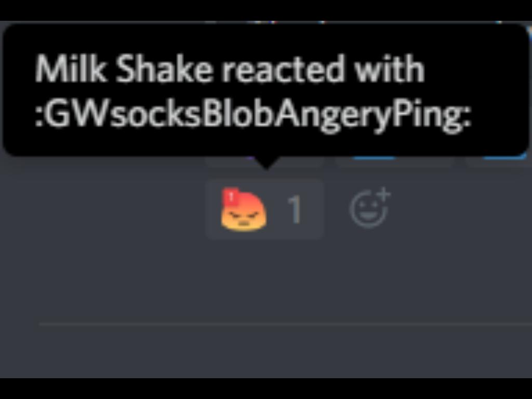Click empty space left of blob reaction
532x399 pixels.
coord(102,209)
